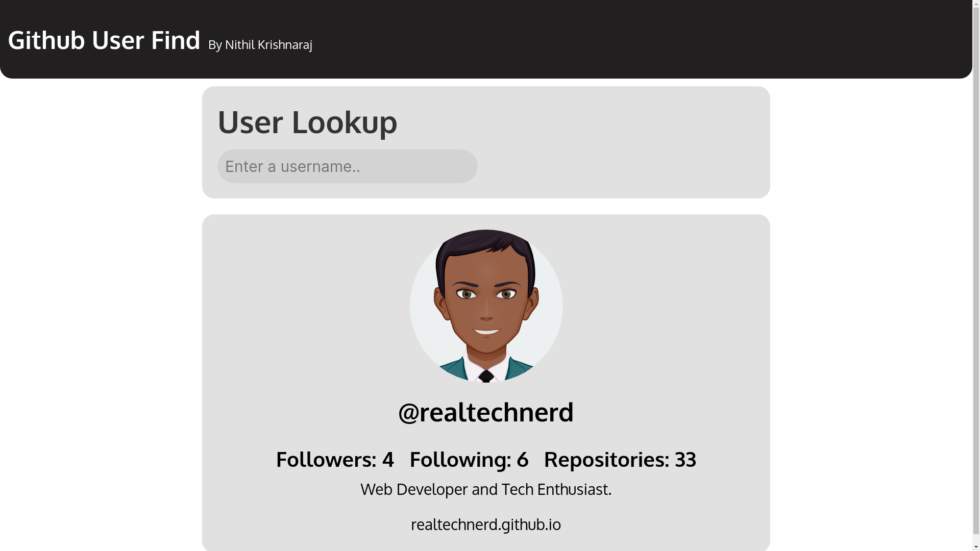The image size is (980, 551).
Task: Select the Repositories: 33 stat
Action: [x=620, y=459]
